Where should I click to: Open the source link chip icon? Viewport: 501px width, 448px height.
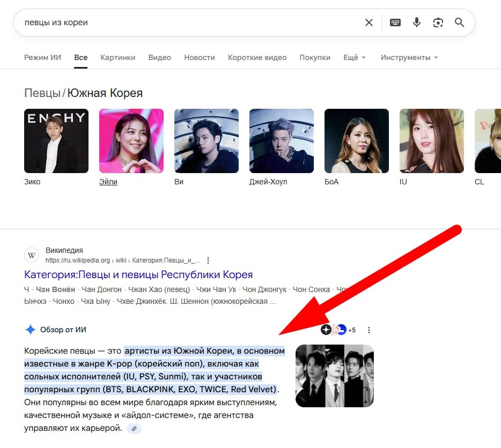[134, 429]
